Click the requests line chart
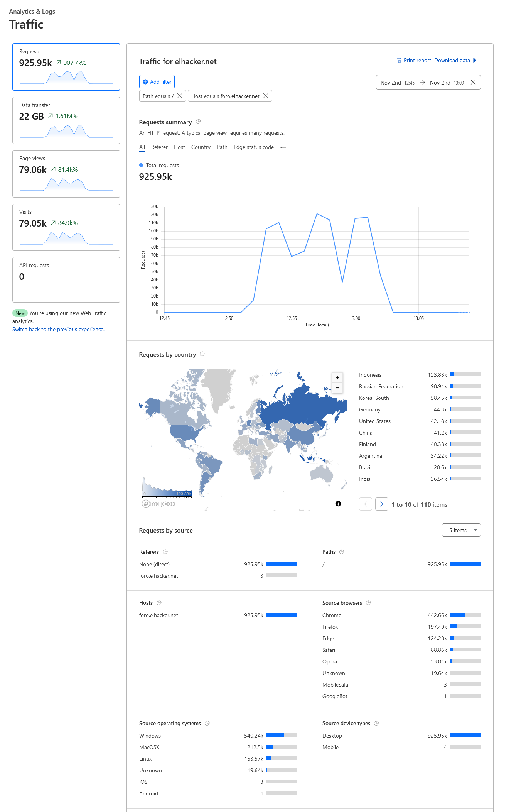This screenshot has height=812, width=521. (x=317, y=260)
